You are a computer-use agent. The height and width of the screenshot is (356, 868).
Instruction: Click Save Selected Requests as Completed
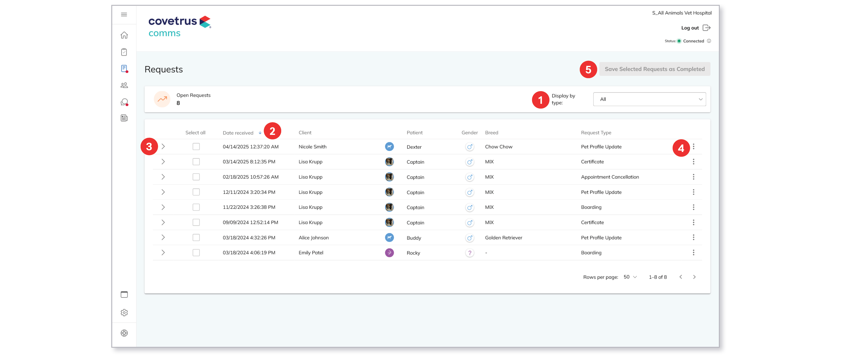click(654, 69)
